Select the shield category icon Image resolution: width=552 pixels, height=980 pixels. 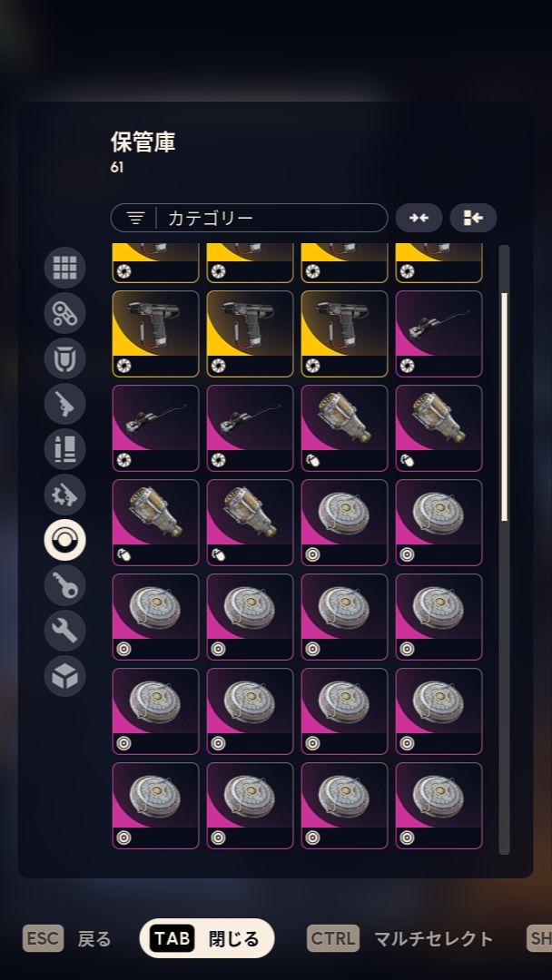[x=65, y=358]
